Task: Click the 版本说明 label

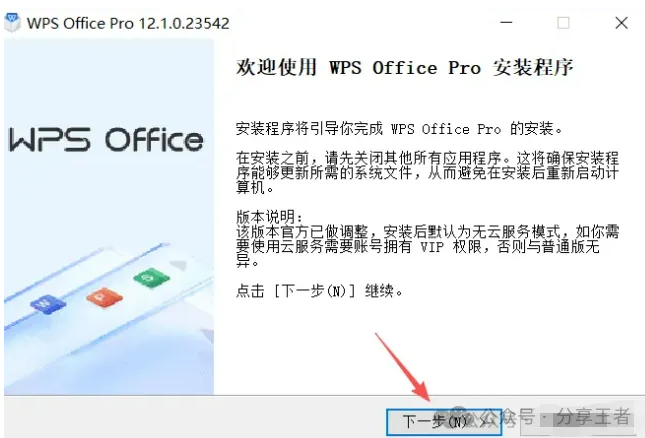Action: click(269, 216)
